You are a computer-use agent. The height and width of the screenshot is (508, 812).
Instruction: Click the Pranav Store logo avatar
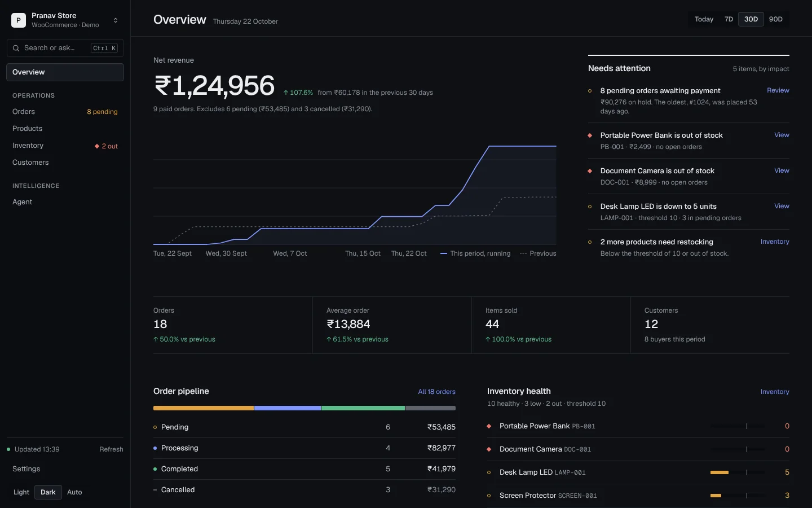pos(19,20)
